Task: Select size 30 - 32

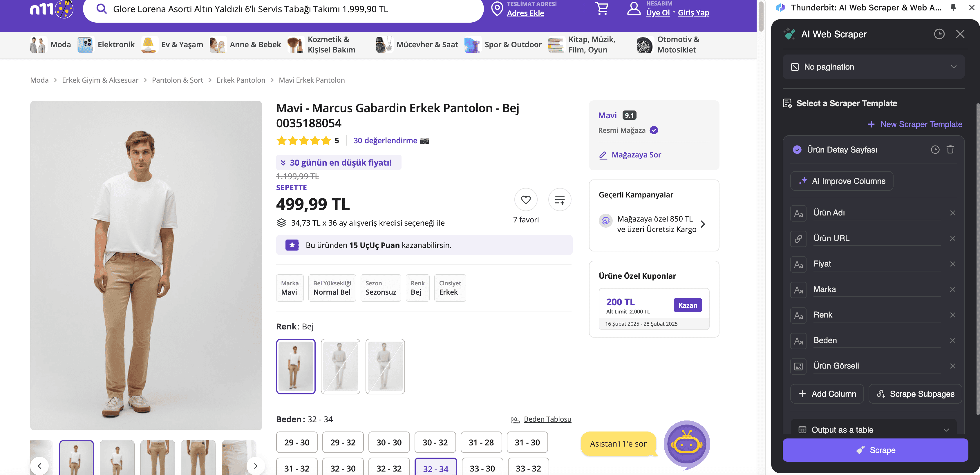Action: tap(435, 442)
